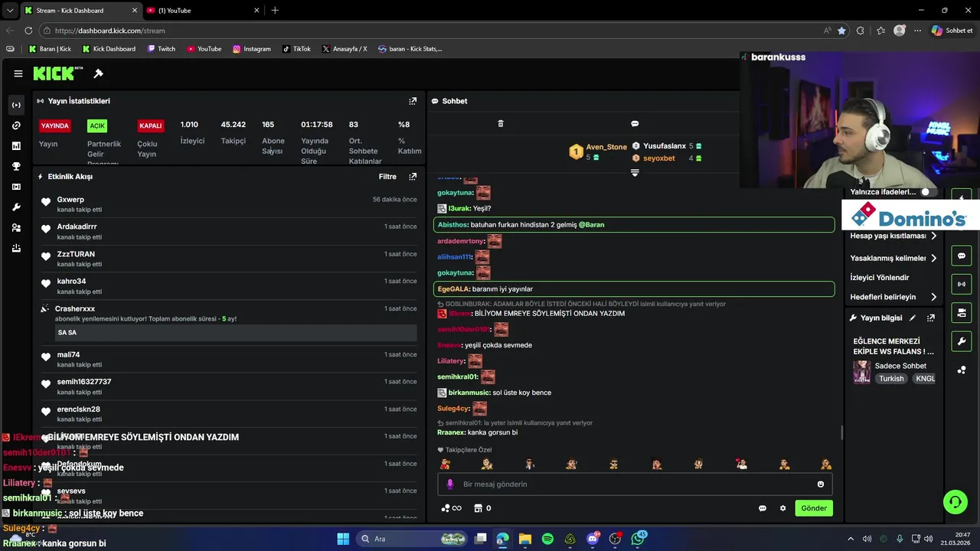Open the emoji picker in the message box
This screenshot has width=980, height=551.
pyautogui.click(x=821, y=484)
